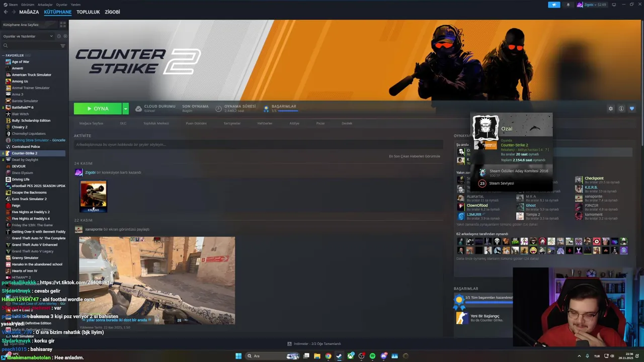Select Hearts of Iron IV in library
Image resolution: width=644 pixels, height=362 pixels.
click(x=25, y=271)
